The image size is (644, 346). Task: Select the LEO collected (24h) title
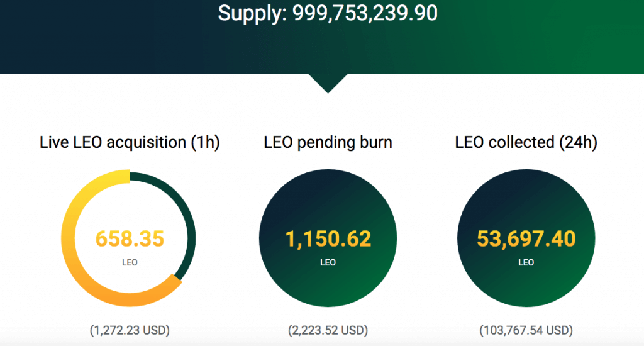pos(526,143)
